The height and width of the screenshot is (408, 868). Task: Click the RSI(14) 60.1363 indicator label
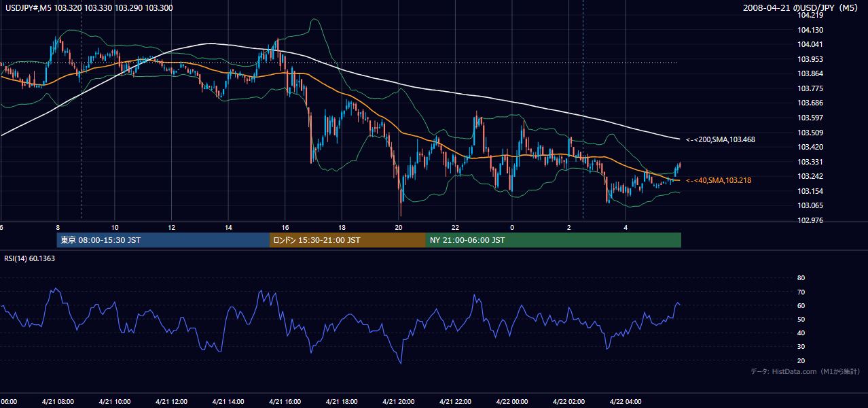click(30, 258)
